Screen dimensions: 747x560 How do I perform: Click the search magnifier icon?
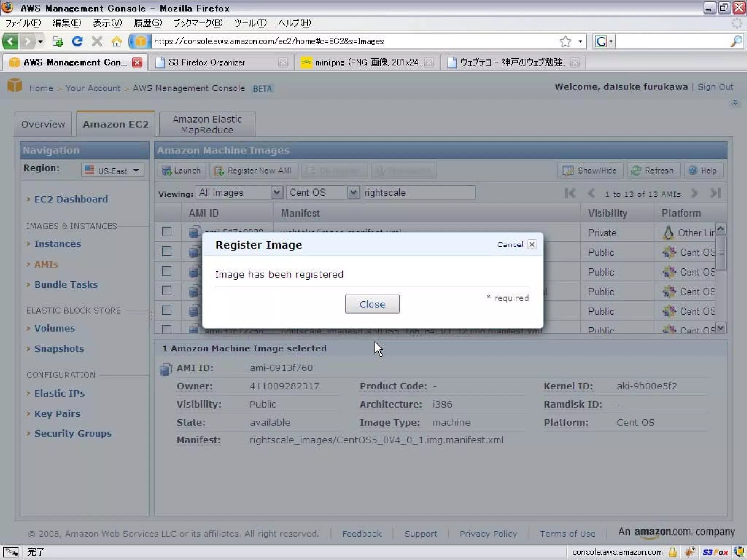coord(736,42)
